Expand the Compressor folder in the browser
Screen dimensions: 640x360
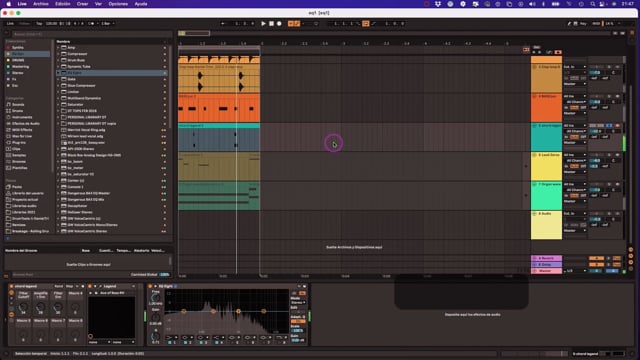pyautogui.click(x=58, y=54)
